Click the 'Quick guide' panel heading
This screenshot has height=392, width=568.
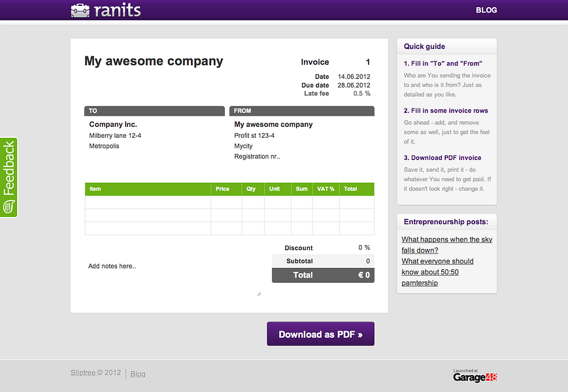(424, 46)
